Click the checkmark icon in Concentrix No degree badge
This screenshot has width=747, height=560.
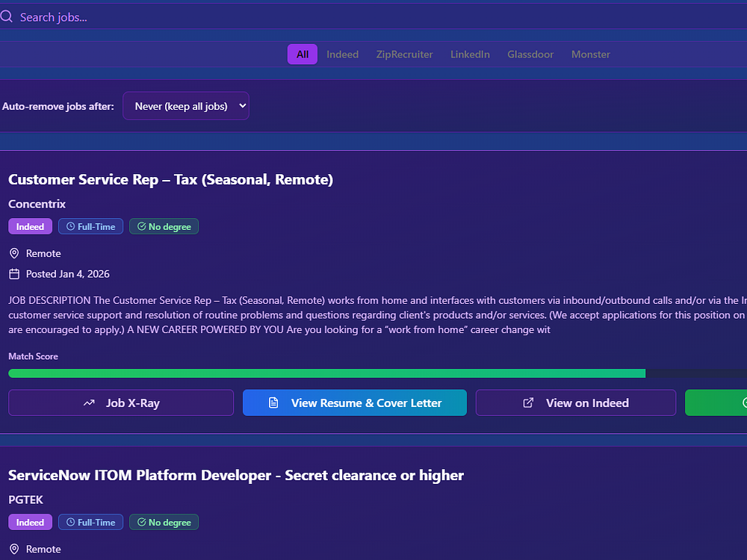(141, 227)
